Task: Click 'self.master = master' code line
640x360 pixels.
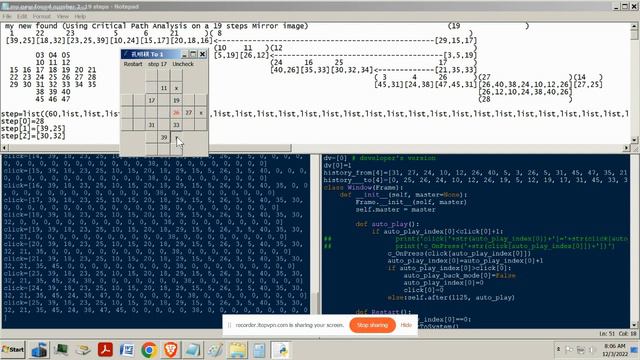Action: [x=396, y=209]
